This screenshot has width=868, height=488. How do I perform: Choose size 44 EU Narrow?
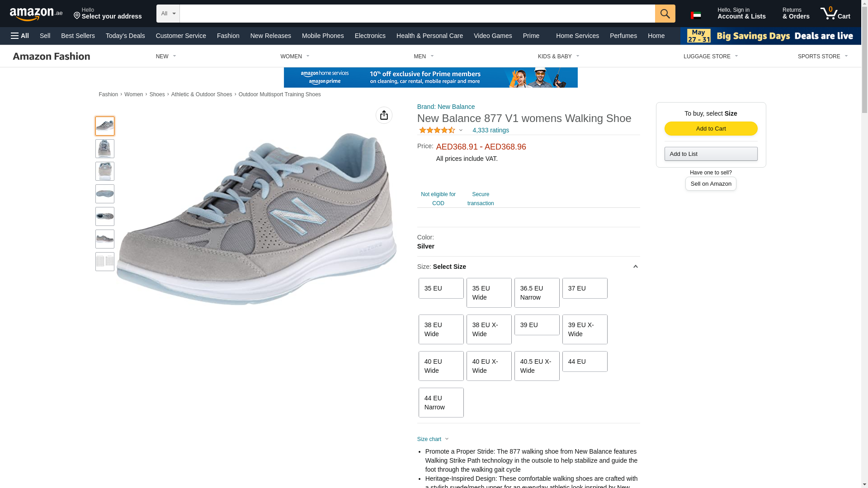[441, 403]
